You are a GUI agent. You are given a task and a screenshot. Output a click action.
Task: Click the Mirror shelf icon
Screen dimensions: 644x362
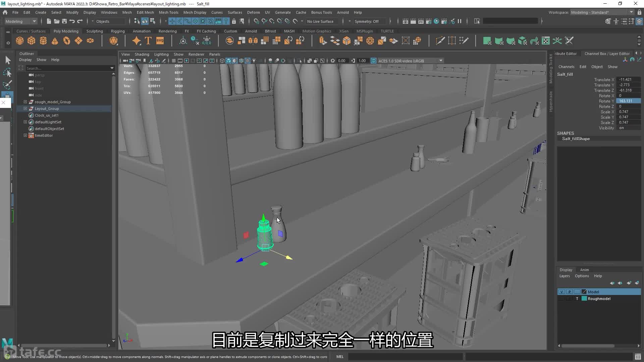[x=253, y=41]
